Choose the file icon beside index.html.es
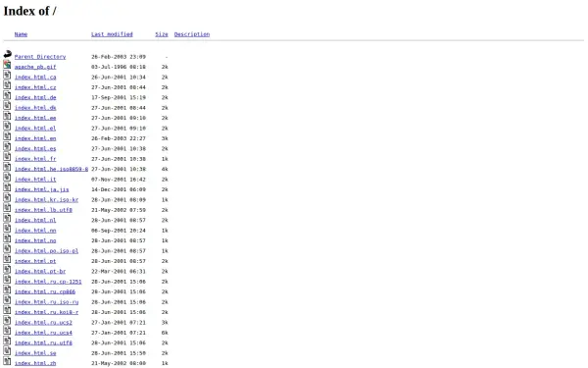Image resolution: width=588 pixels, height=368 pixels. click(7, 146)
